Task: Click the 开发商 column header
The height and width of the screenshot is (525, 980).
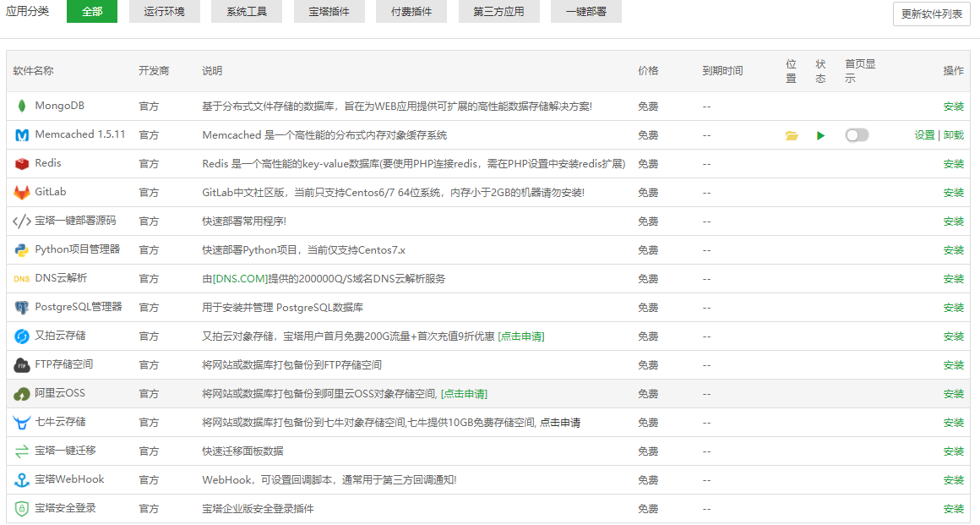Action: coord(154,71)
